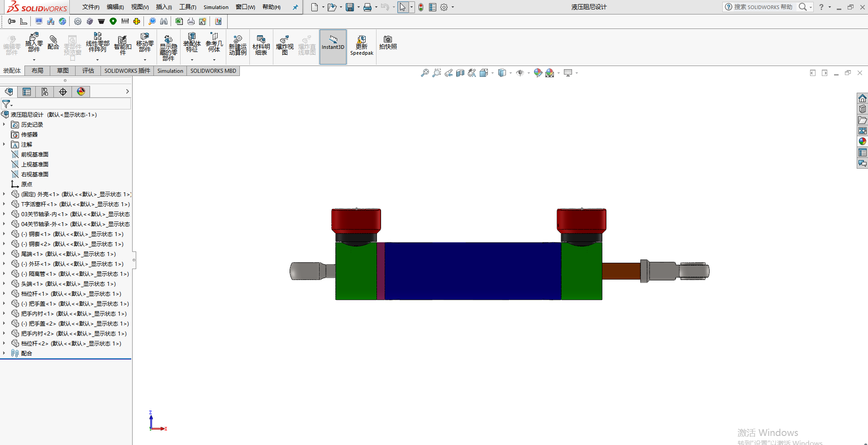Click the Previous View icon
This screenshot has height=445, width=868.
pos(448,73)
